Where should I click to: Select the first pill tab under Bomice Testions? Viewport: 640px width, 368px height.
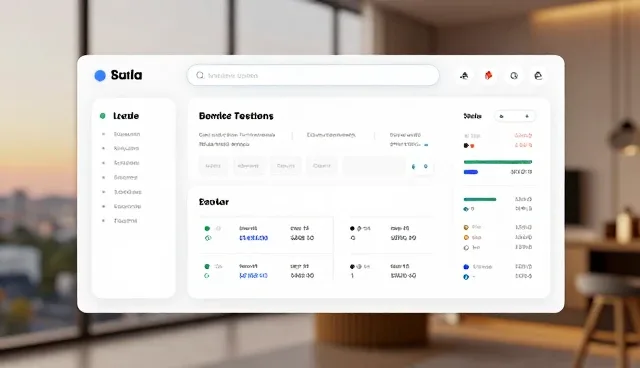213,166
